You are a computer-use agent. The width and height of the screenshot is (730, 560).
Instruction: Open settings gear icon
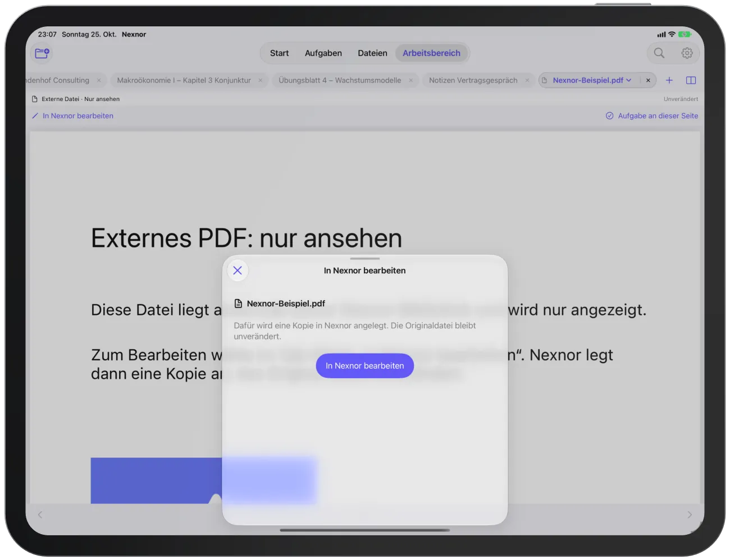click(x=687, y=53)
